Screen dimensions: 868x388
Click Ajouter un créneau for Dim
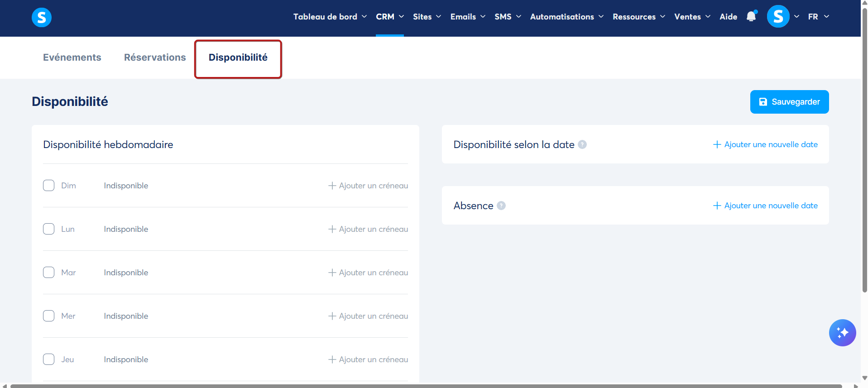(x=368, y=186)
